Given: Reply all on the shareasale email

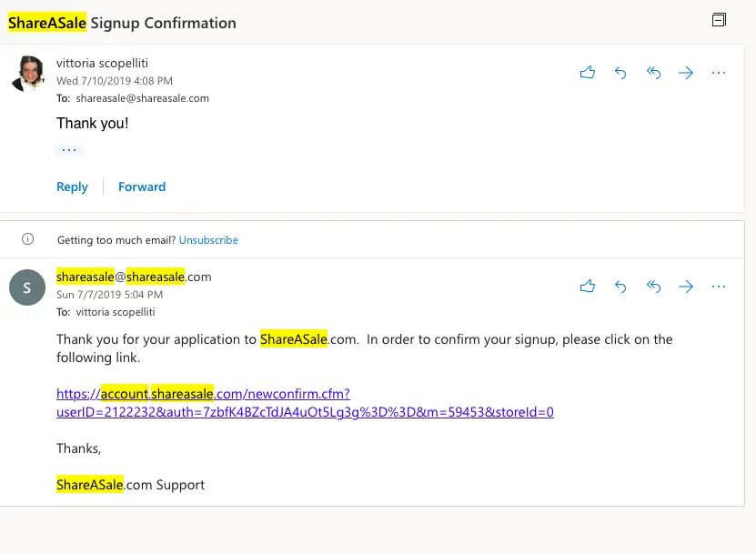Looking at the screenshot, I should pyautogui.click(x=653, y=287).
